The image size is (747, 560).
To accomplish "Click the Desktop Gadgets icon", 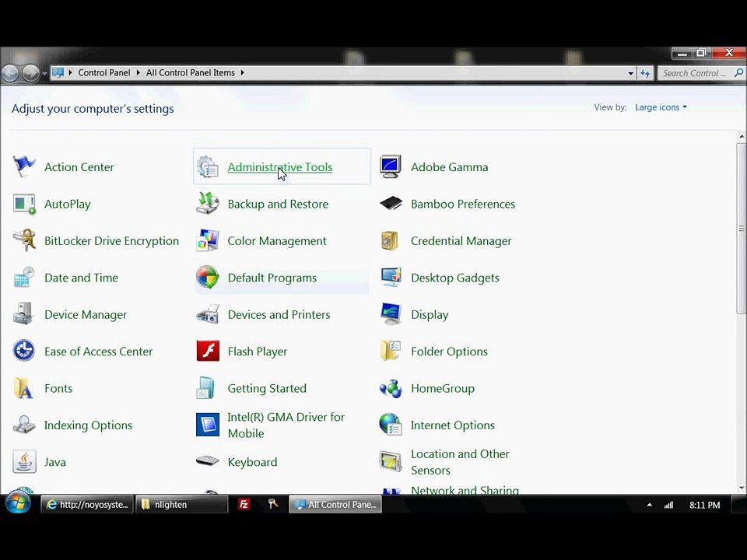I will [391, 278].
